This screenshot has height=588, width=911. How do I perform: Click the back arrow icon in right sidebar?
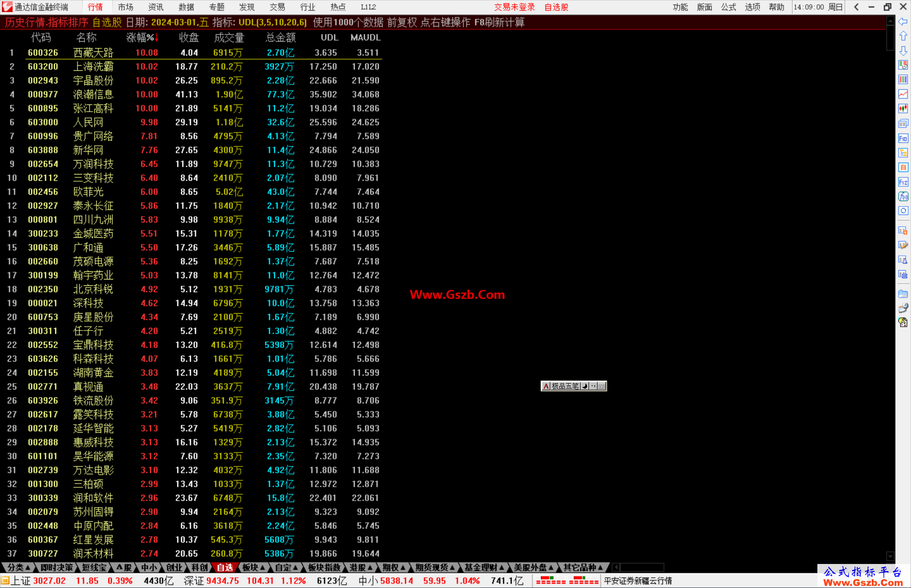pyautogui.click(x=903, y=21)
